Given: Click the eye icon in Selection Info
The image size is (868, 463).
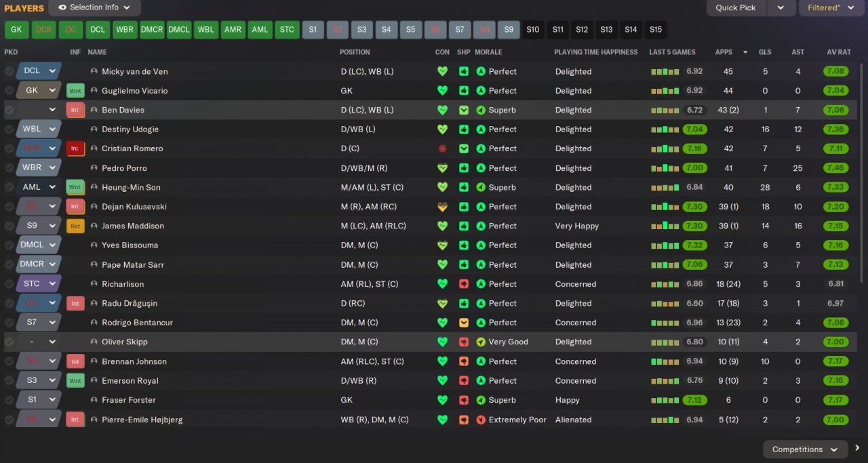Looking at the screenshot, I should tap(62, 7).
